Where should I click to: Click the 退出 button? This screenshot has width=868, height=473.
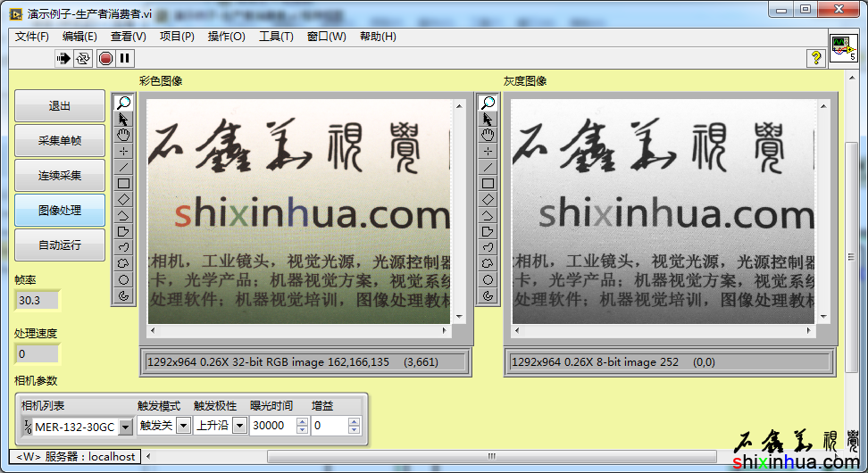[59, 106]
